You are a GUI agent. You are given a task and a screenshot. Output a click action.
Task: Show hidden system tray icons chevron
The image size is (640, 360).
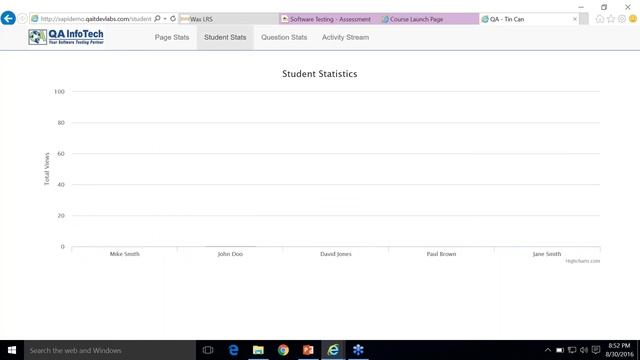click(548, 350)
